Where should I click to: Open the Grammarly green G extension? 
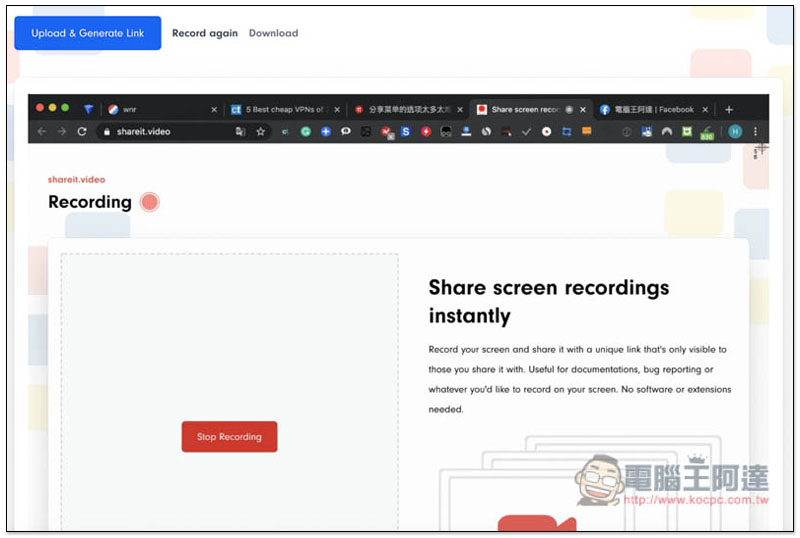pyautogui.click(x=306, y=132)
